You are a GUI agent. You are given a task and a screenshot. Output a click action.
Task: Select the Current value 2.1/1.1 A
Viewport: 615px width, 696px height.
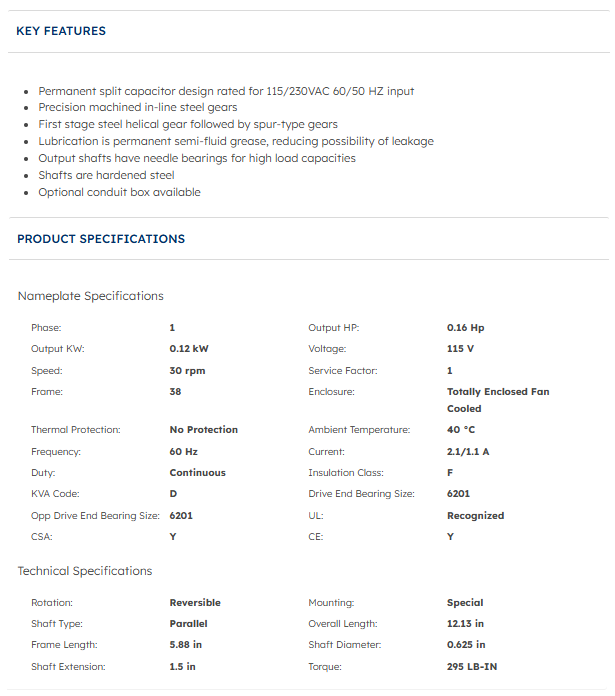[468, 452]
